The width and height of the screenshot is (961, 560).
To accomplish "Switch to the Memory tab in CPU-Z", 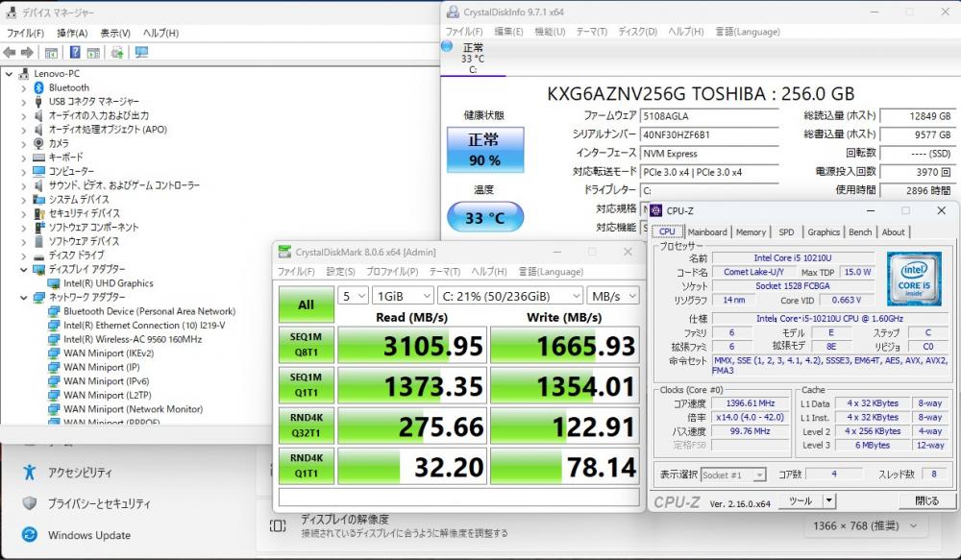I will click(x=751, y=231).
